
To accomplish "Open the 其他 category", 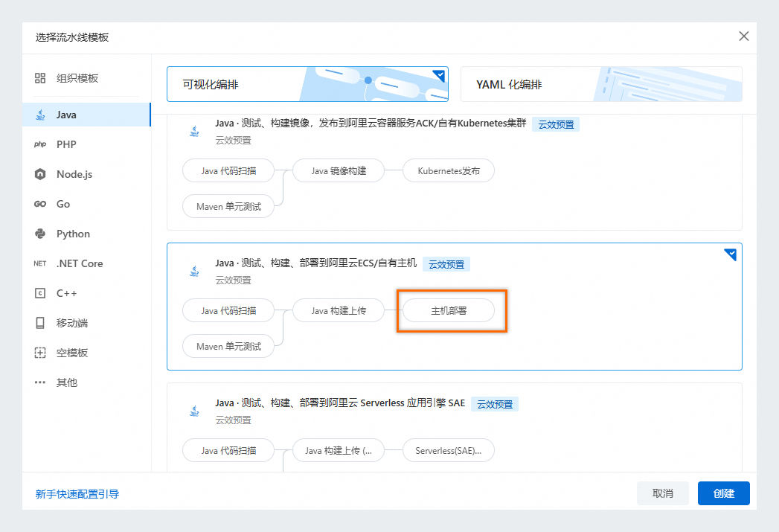I will [86, 382].
